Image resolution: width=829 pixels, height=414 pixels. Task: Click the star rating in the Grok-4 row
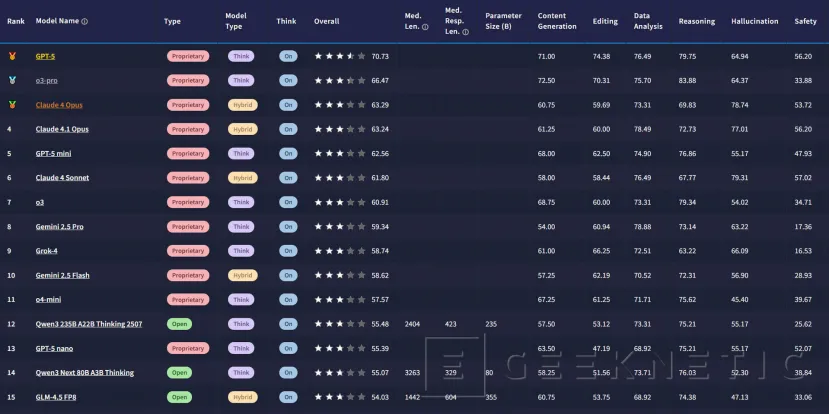click(x=340, y=251)
